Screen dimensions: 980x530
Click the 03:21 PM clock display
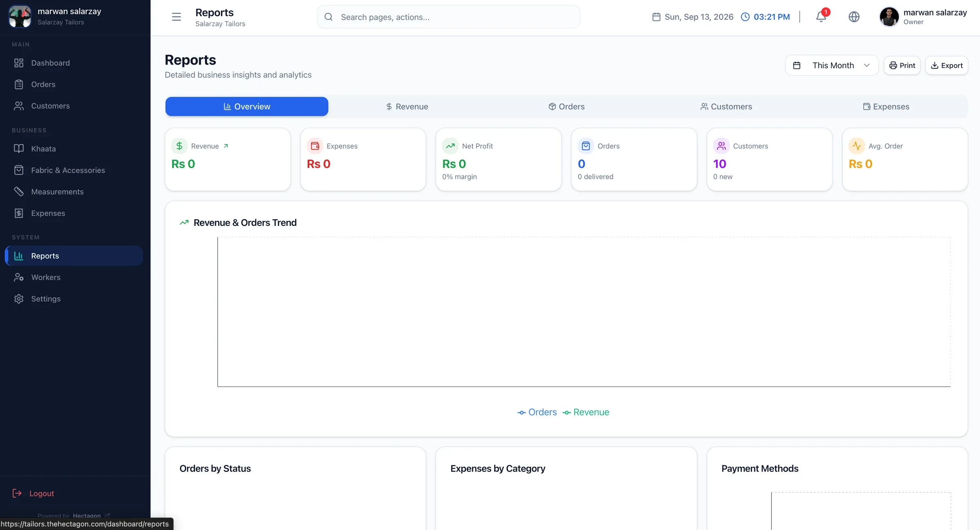coord(766,17)
